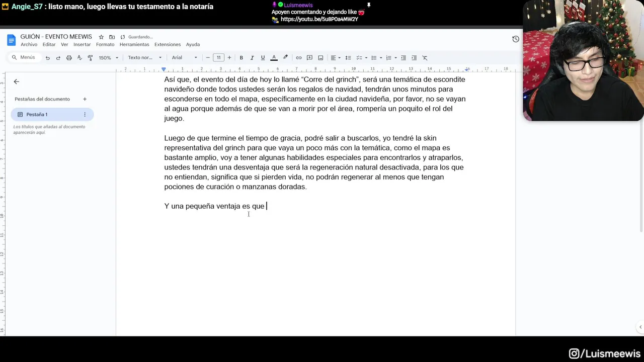Open the Editar menu
Viewport: 644px width, 362px height.
click(x=49, y=45)
